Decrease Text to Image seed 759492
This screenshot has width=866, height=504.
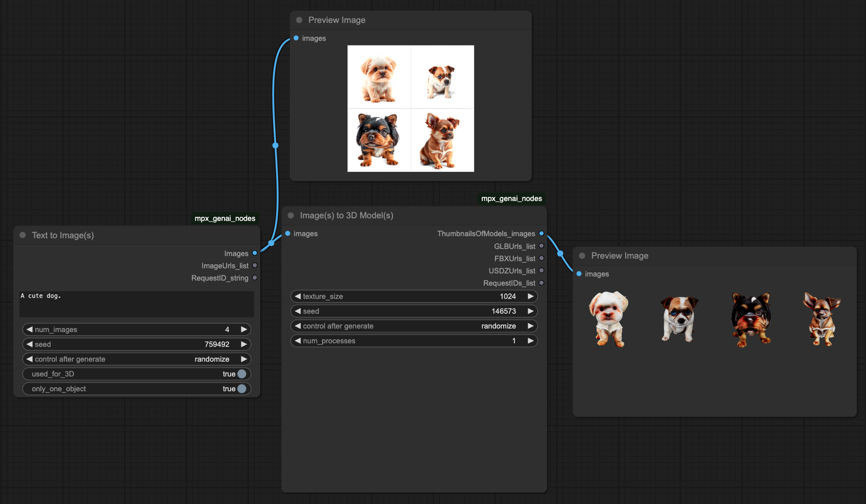[30, 344]
